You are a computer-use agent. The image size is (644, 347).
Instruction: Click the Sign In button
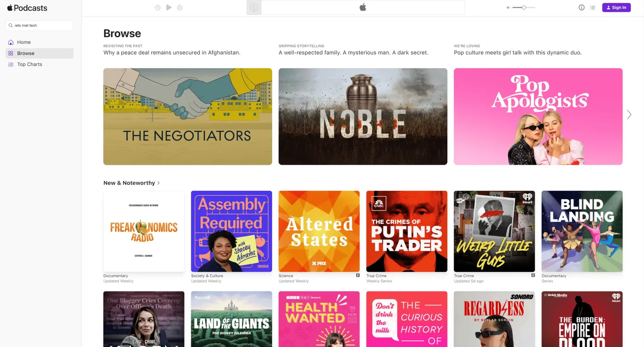click(616, 8)
